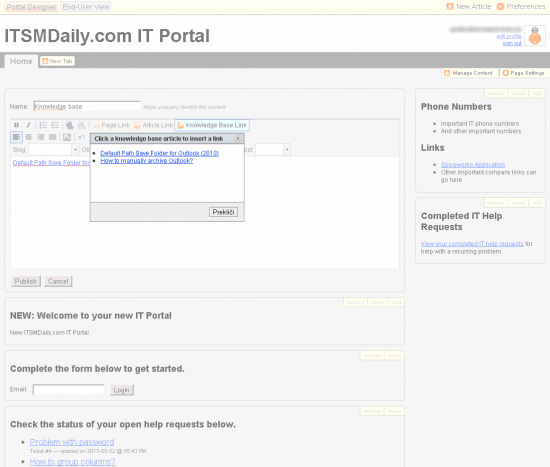Viewport: 550px width, 467px height.
Task: Open the How to group columns ticket
Action: 72,462
